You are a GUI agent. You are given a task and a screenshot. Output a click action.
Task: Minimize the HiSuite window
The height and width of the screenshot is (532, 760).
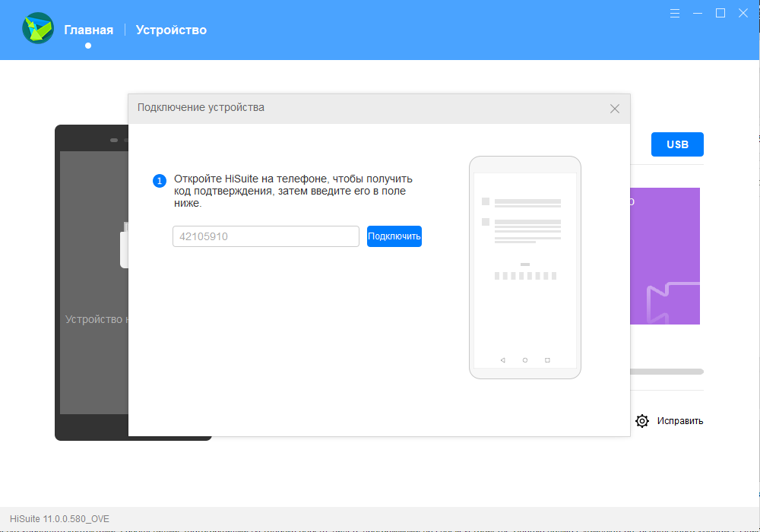point(698,14)
